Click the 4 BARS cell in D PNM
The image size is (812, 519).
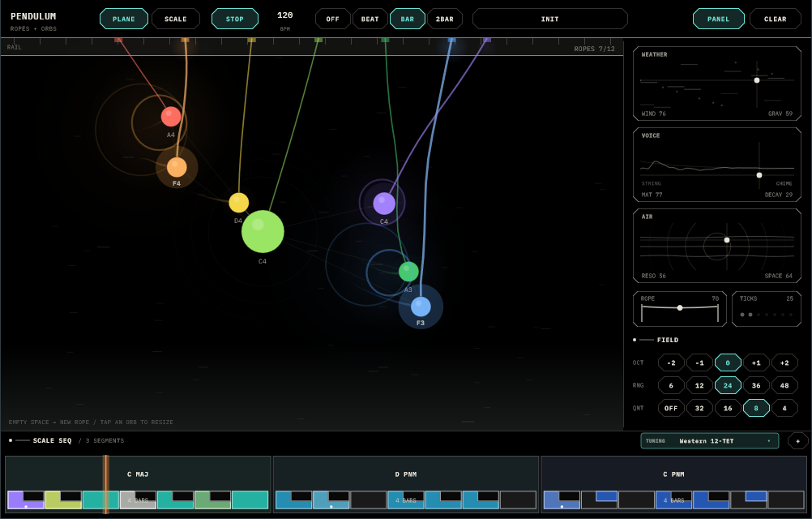pos(406,500)
